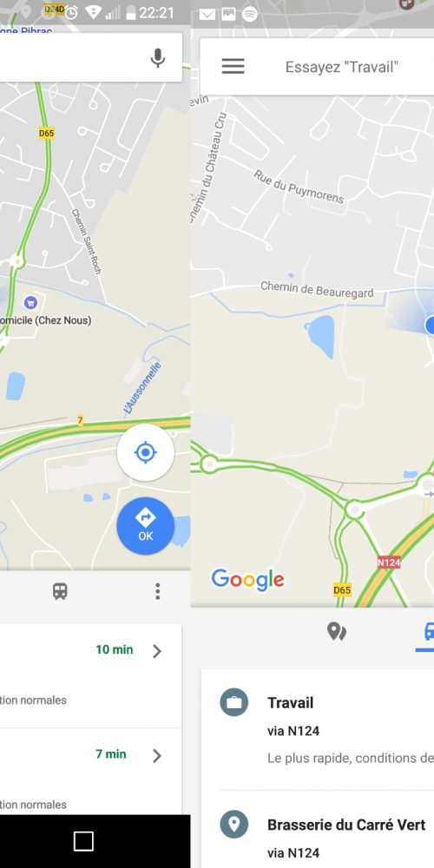Tap the blue OK directions button
Screen dimensions: 434x868
coord(146,526)
